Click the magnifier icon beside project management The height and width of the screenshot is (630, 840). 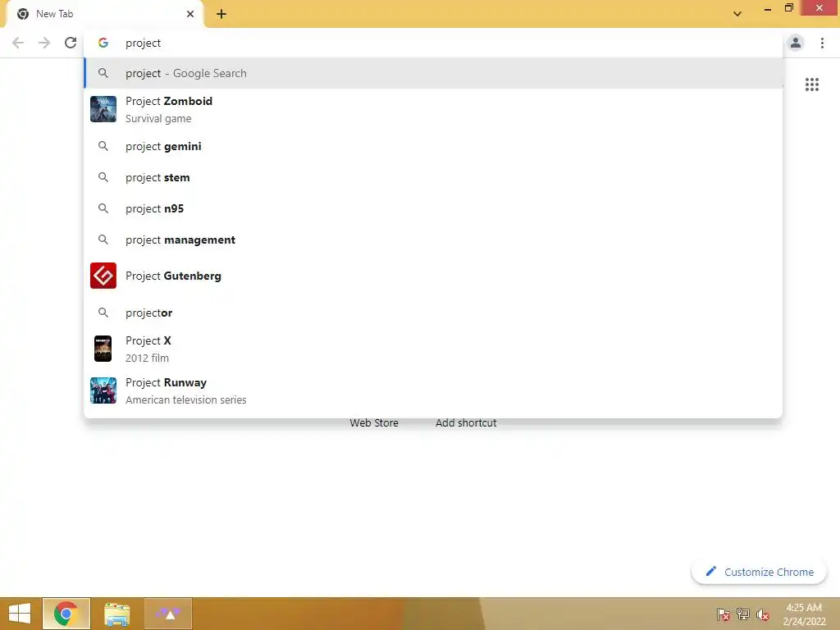(x=103, y=240)
